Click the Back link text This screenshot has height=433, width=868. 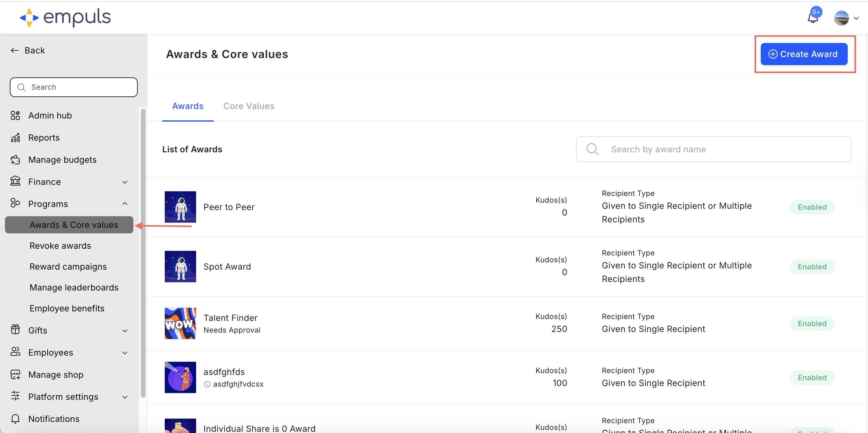point(35,50)
